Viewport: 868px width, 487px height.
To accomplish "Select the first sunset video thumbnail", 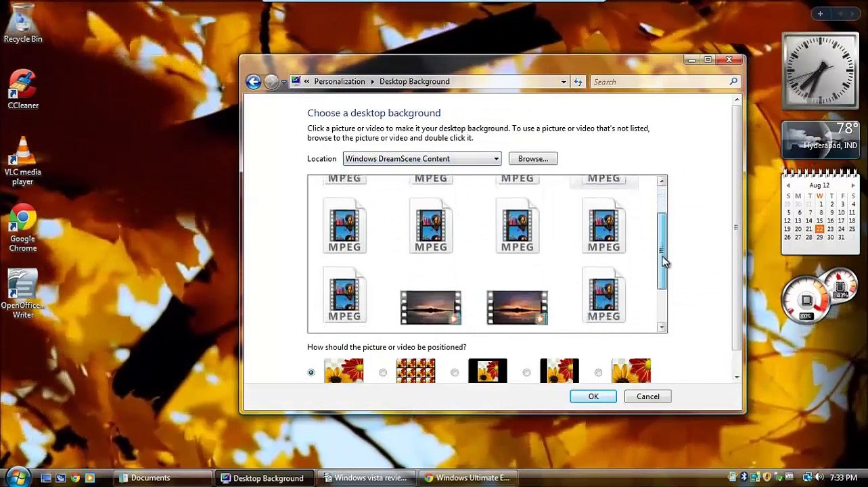I will point(431,307).
